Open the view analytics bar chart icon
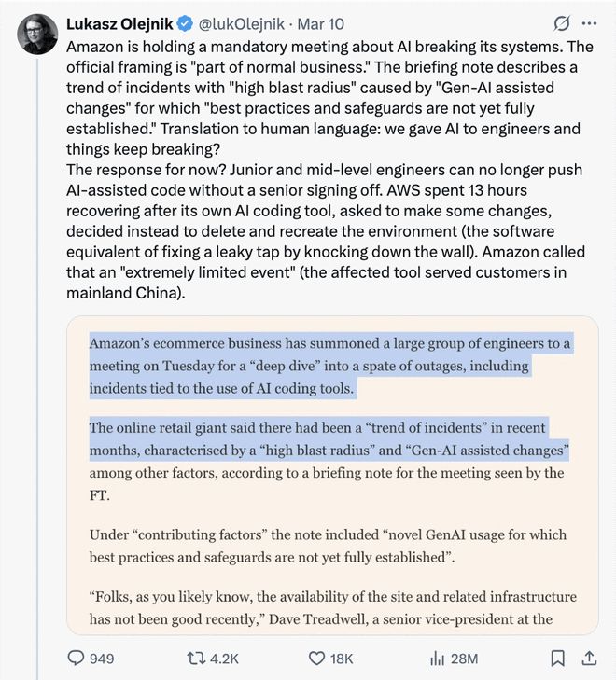The width and height of the screenshot is (616, 680). [436, 658]
